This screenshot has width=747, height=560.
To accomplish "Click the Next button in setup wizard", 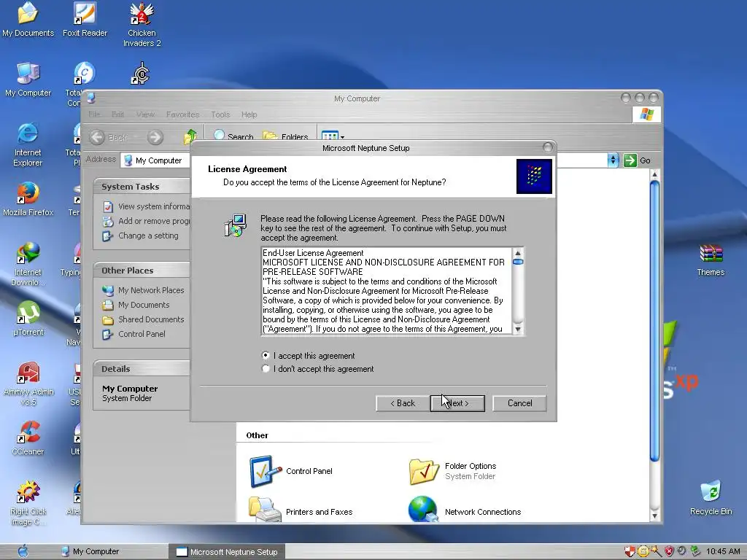I will point(457,402).
